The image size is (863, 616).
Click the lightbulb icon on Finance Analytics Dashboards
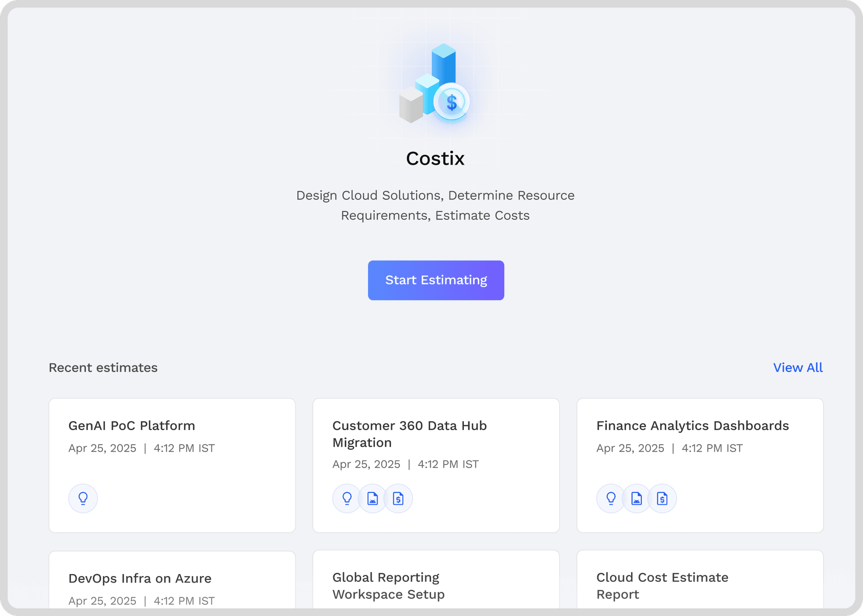(610, 498)
